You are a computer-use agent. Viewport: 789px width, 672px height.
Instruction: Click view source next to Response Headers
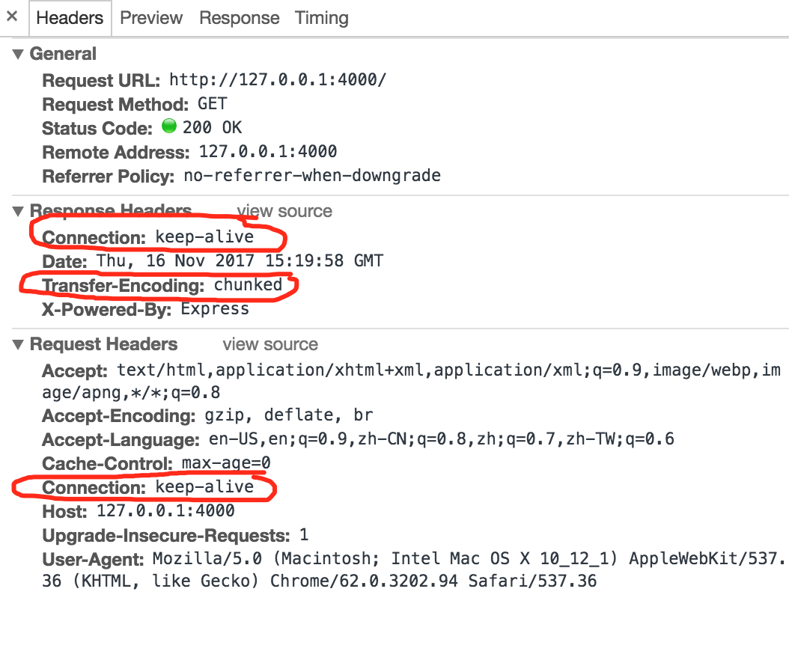click(x=284, y=211)
